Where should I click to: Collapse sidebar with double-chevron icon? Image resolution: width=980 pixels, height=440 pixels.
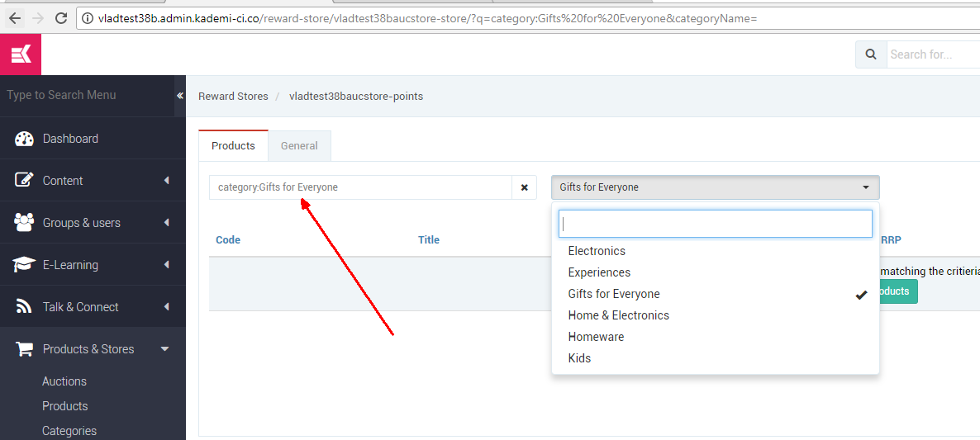[180, 96]
